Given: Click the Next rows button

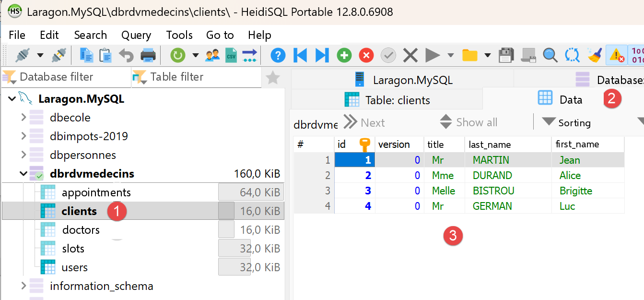Looking at the screenshot, I should pos(364,122).
